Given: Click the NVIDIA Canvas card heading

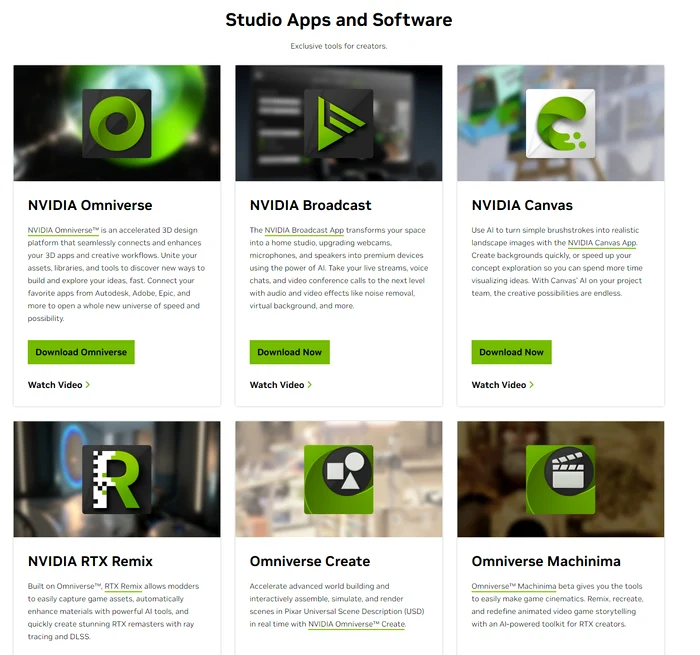Looking at the screenshot, I should click(x=522, y=205).
